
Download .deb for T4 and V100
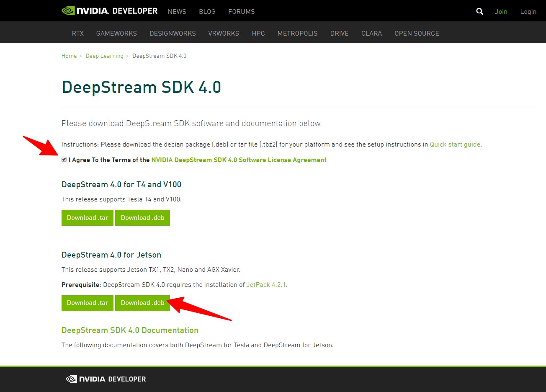point(143,218)
